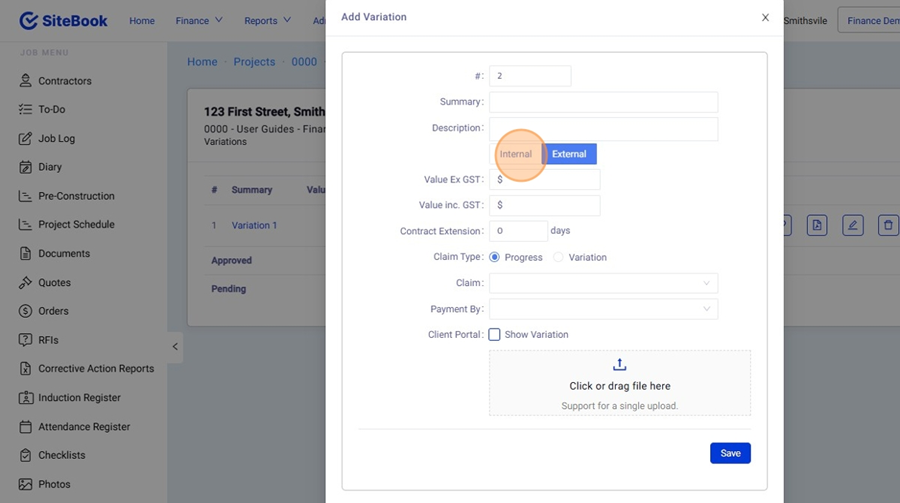The image size is (900, 503).
Task: Collapse the job menu sidebar arrow
Action: tap(175, 347)
